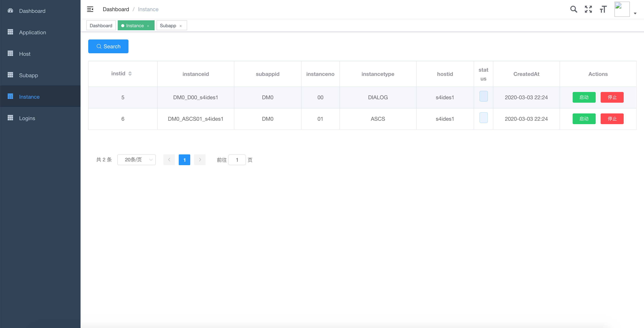Click the Logins sidebar table icon
Screen dimensions: 644x328
(10, 118)
